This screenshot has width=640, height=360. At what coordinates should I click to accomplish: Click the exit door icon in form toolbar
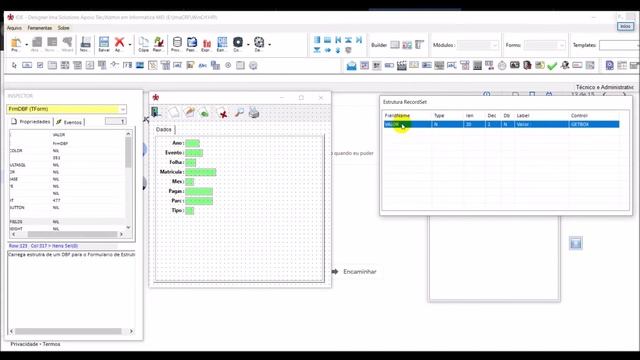pyautogui.click(x=156, y=112)
